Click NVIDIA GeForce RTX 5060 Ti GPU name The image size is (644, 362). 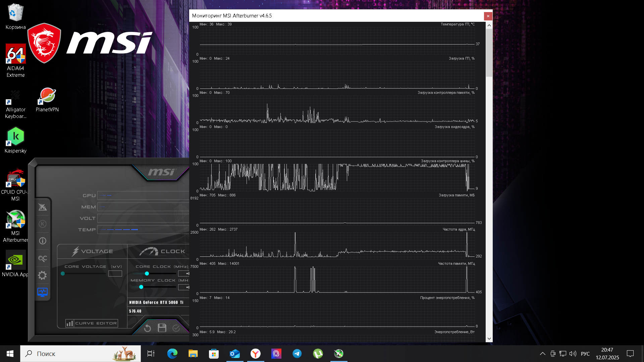[156, 302]
